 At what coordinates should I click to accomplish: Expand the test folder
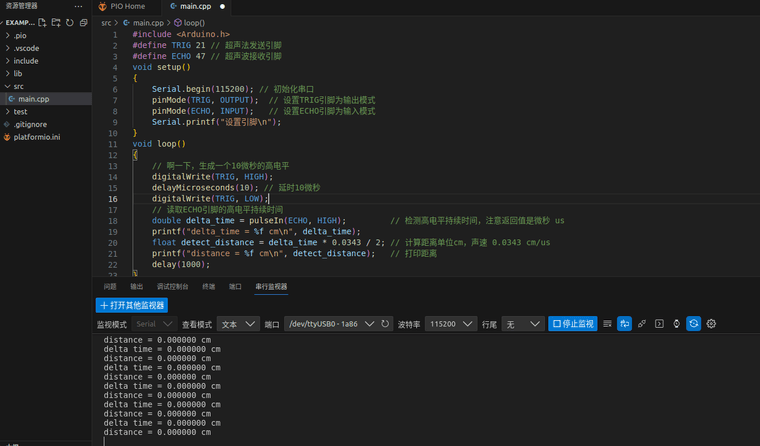coord(7,112)
